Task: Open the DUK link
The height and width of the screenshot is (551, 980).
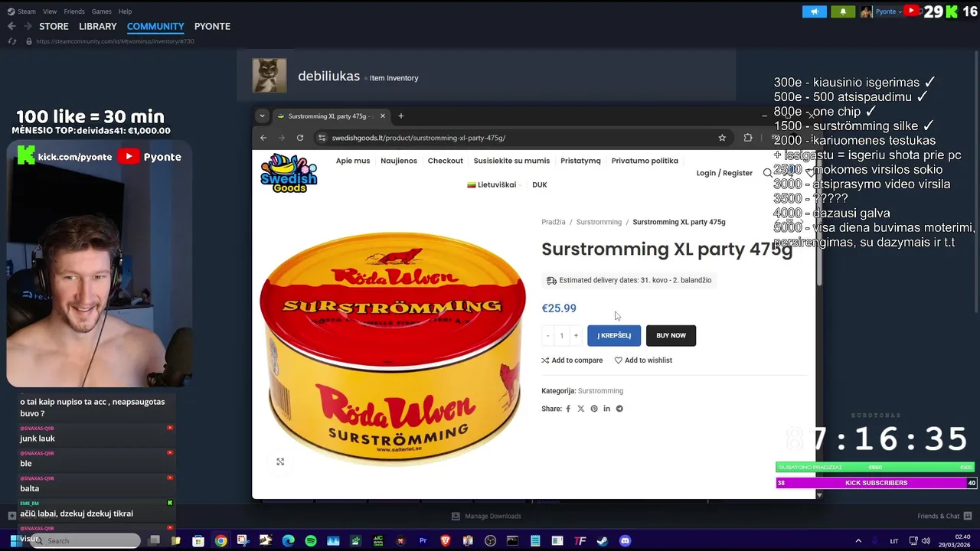Action: [x=540, y=184]
